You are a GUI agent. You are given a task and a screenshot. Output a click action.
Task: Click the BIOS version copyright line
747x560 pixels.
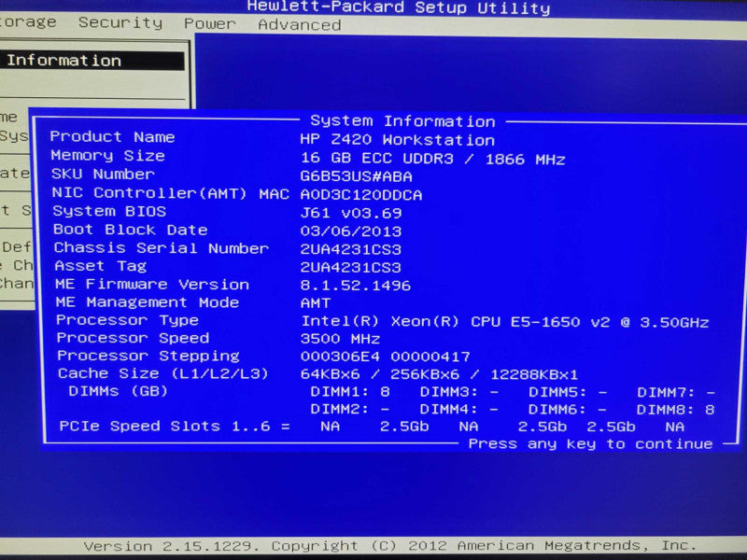389,545
